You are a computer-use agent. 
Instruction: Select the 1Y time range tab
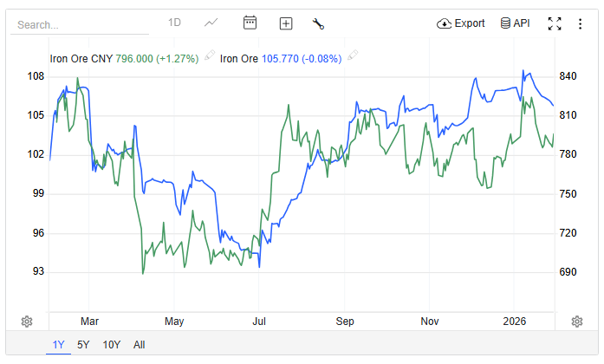click(x=58, y=345)
